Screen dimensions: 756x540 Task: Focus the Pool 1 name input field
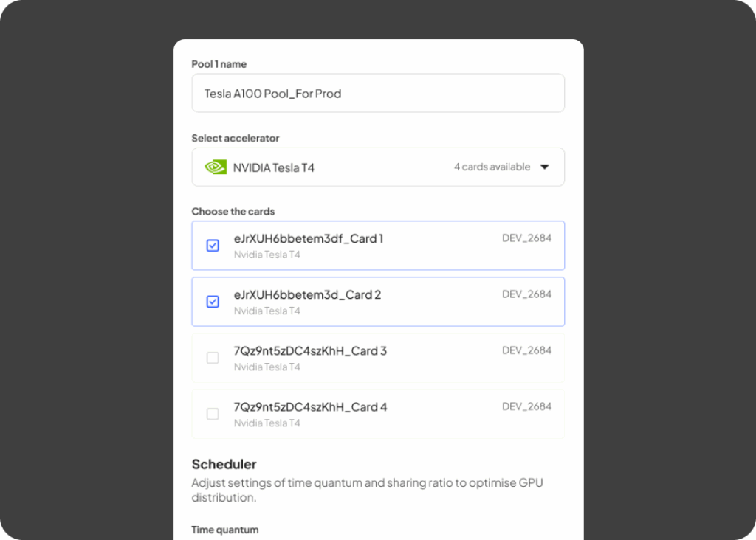click(378, 94)
